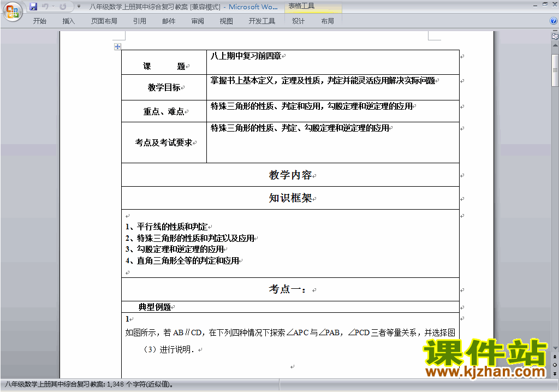
Task: Click the line 特殊三角形的性质、判定、勾股定理
Action: click(300, 128)
